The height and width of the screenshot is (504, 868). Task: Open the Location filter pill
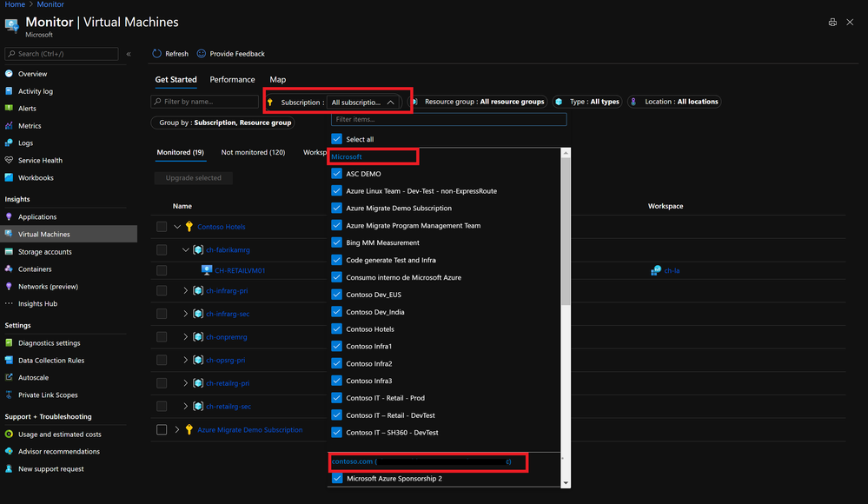(675, 102)
